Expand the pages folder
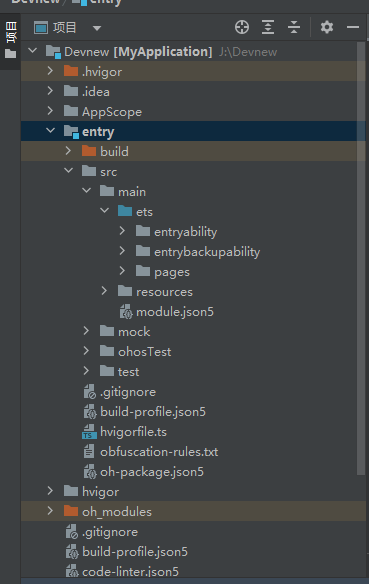This screenshot has height=584, width=369. [122, 271]
